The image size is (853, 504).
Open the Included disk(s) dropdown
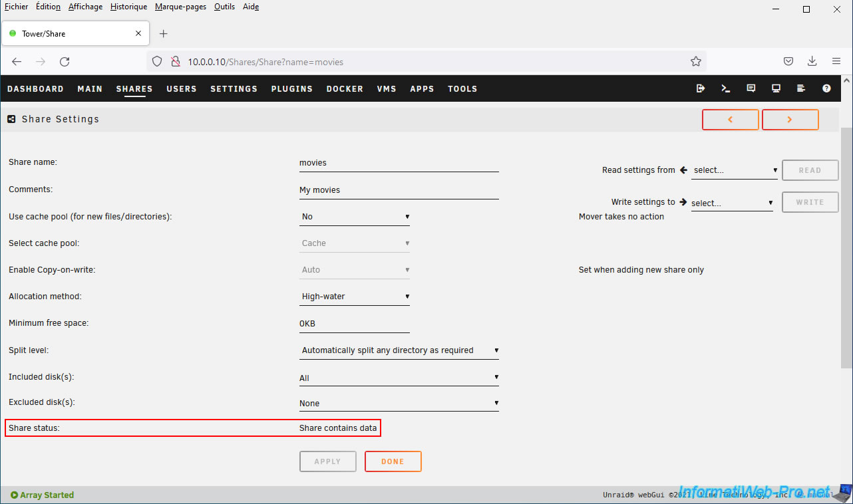[399, 378]
